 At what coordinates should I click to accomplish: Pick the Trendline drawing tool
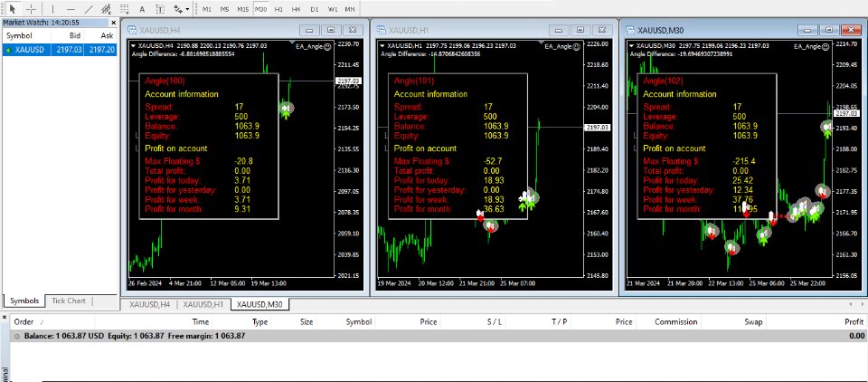point(88,9)
